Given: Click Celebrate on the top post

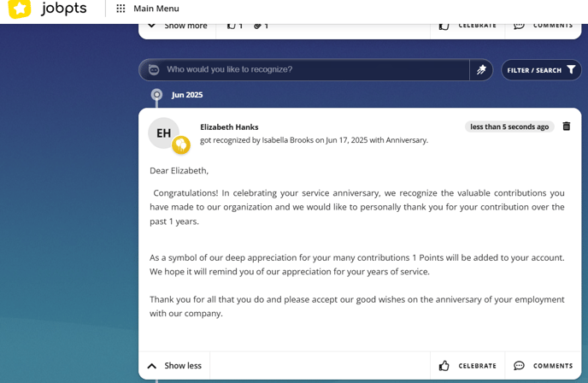Looking at the screenshot, I should [x=467, y=26].
